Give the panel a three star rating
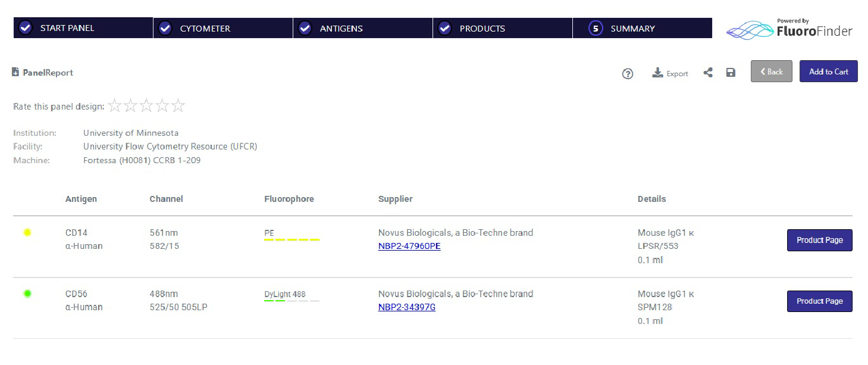 pyautogui.click(x=146, y=106)
